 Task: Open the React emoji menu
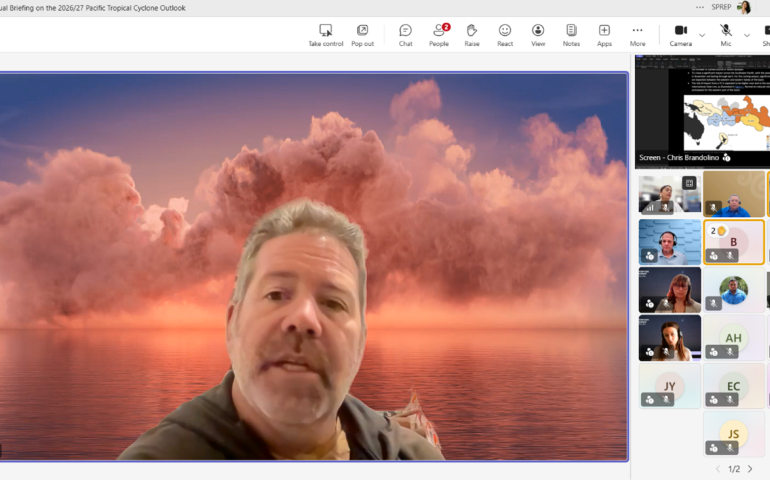(x=505, y=35)
